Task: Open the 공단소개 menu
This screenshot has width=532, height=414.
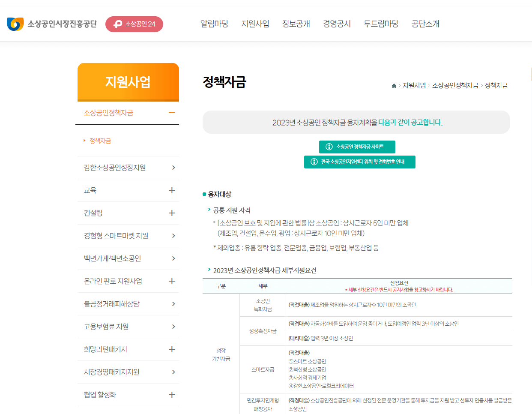Action: point(424,24)
